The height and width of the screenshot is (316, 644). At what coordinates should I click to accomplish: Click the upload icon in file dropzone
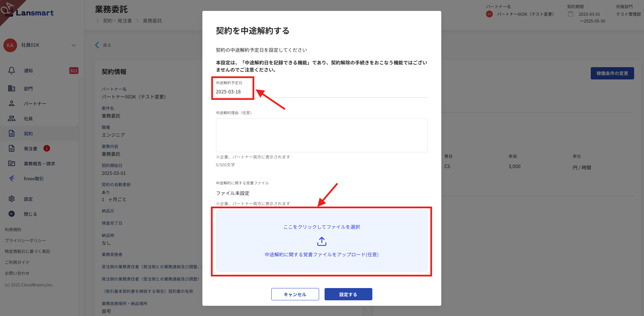(321, 241)
